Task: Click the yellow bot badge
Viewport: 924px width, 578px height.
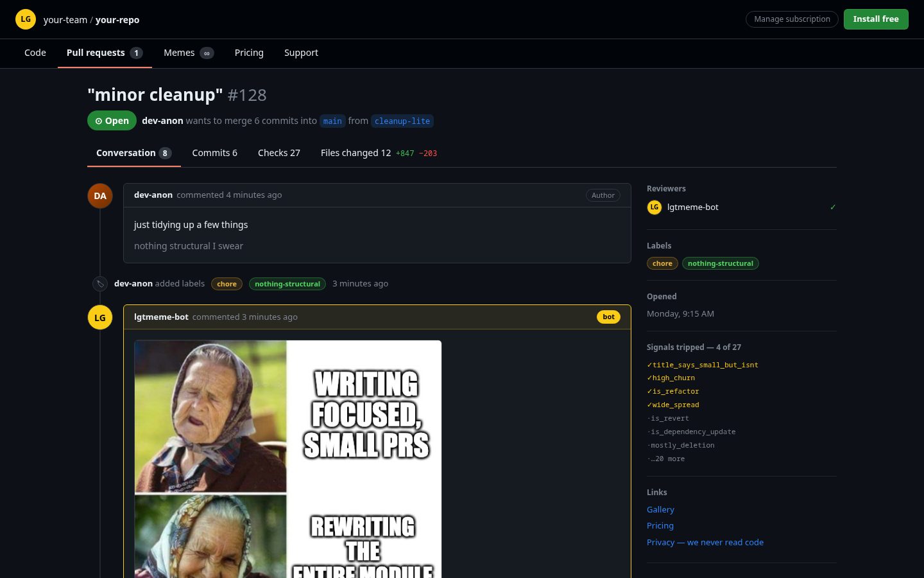Action: coord(608,317)
